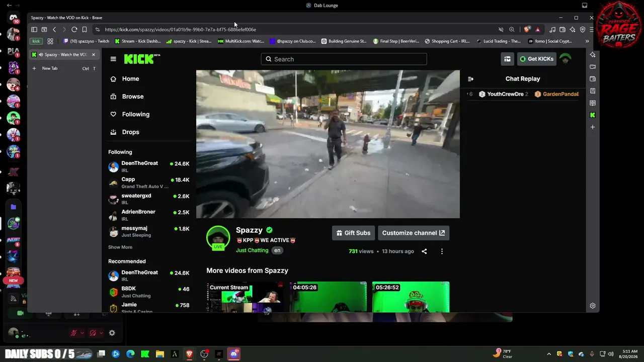This screenshot has width=644, height=362.
Task: Open the 04:05:26 video thumbnail
Action: [328, 297]
